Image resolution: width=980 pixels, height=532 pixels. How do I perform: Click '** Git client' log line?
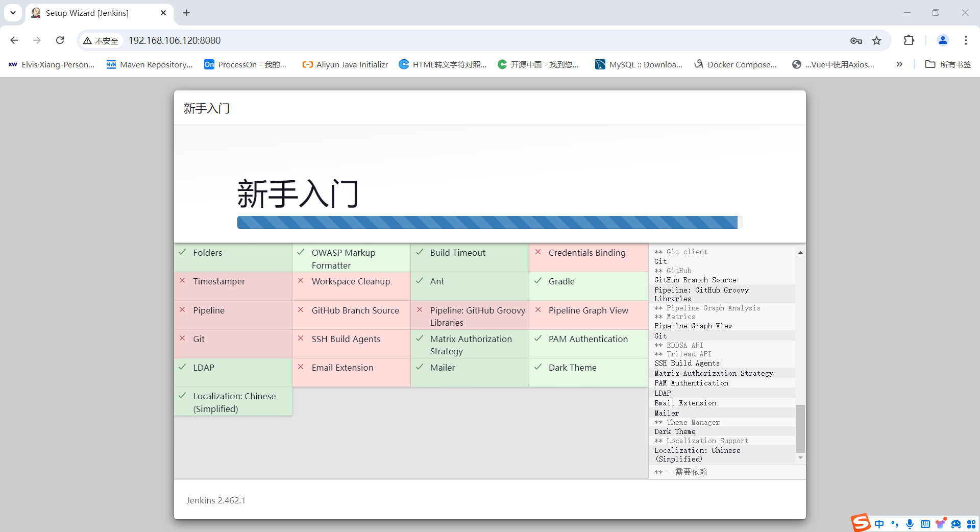(x=681, y=252)
